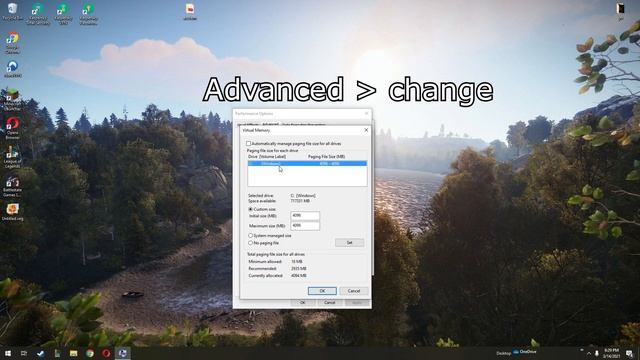Launch League of Legends desktop shortcut
Screen dimensions: 640x360
(12, 157)
